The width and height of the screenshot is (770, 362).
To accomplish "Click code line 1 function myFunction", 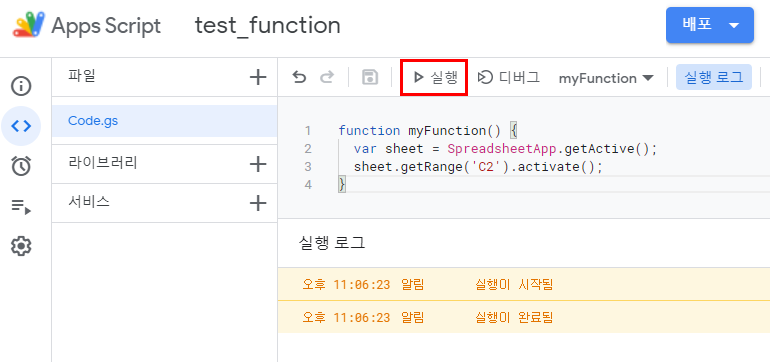I will [x=428, y=131].
